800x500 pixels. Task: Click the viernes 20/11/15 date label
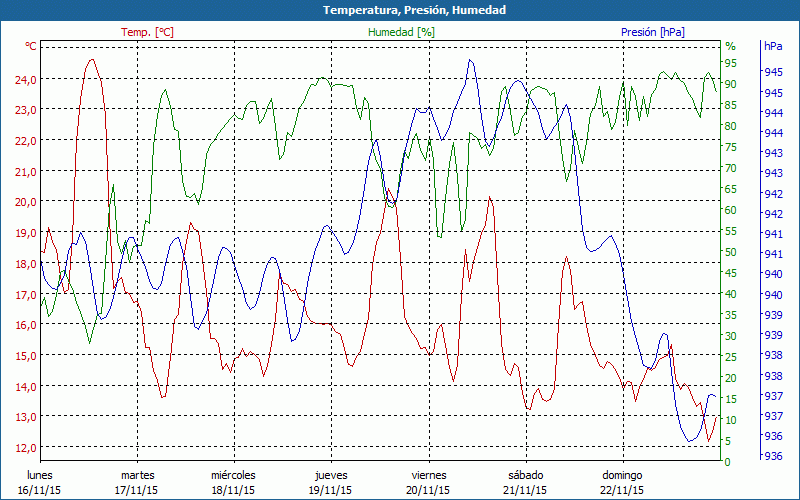pos(428,482)
